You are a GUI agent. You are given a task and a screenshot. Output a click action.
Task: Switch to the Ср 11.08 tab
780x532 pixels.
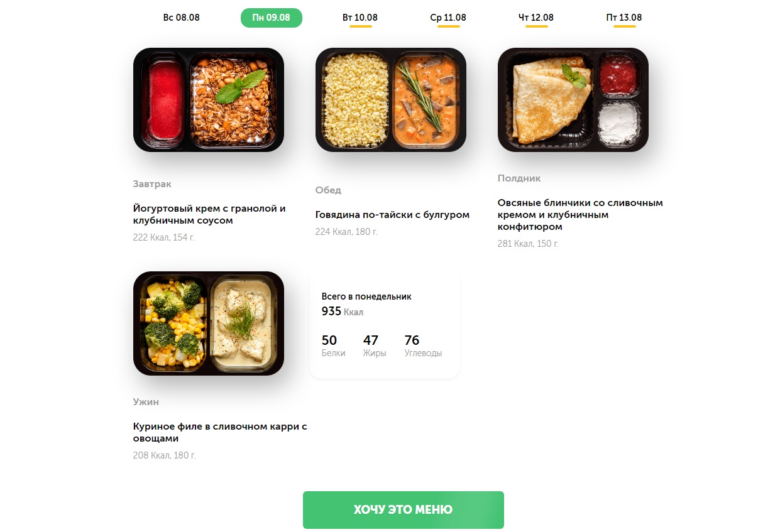pos(448,18)
